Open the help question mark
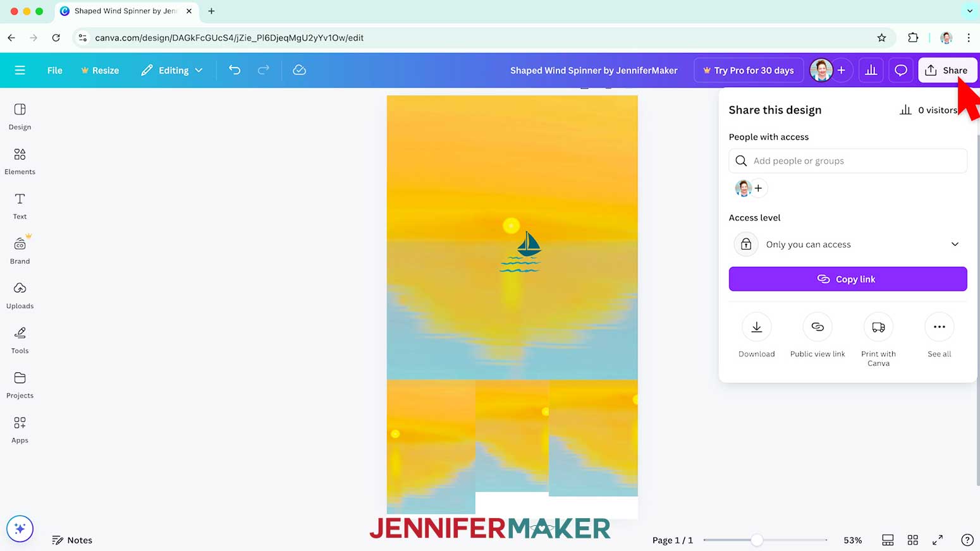This screenshot has width=980, height=551. click(967, 540)
